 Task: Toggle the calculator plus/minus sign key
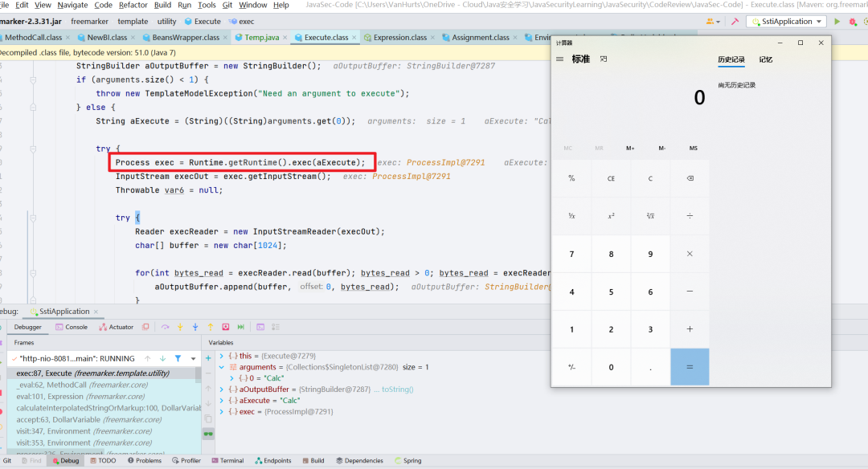[x=571, y=367]
